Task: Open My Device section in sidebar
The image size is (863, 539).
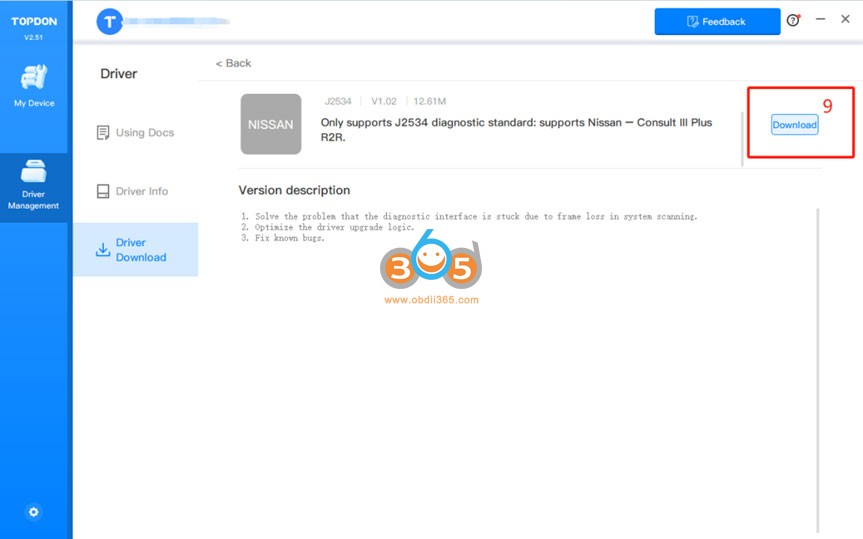Action: [34, 85]
